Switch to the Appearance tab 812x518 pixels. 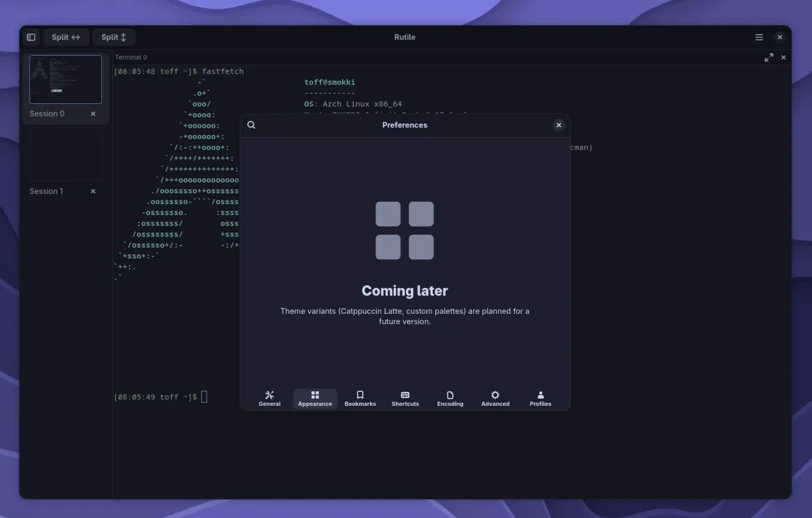click(x=315, y=399)
